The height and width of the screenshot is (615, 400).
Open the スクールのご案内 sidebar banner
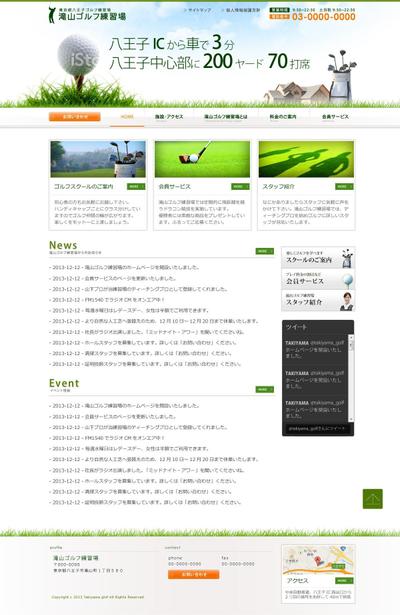tap(318, 257)
